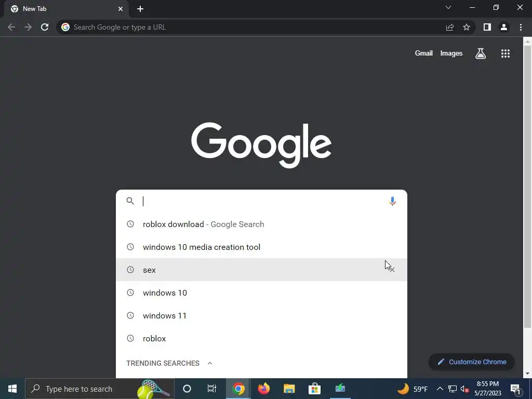The height and width of the screenshot is (399, 532).
Task: Close the New Tab tab
Action: pos(121,9)
